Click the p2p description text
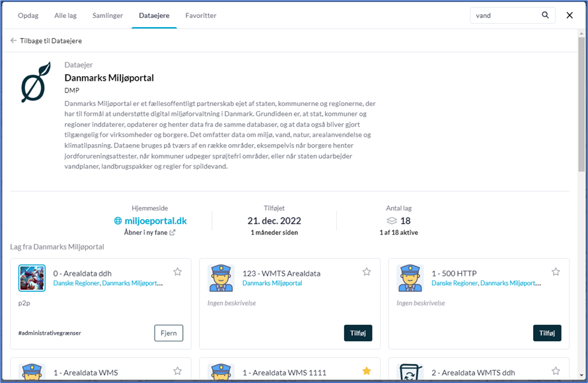Image resolution: width=588 pixels, height=383 pixels. (x=24, y=303)
